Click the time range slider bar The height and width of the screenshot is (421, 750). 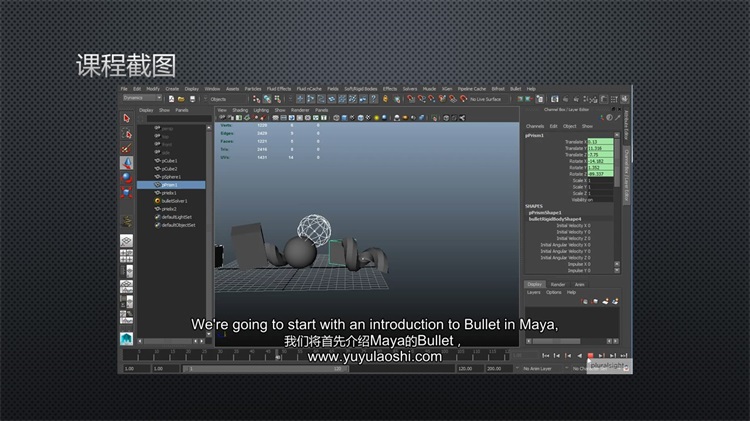click(265, 369)
